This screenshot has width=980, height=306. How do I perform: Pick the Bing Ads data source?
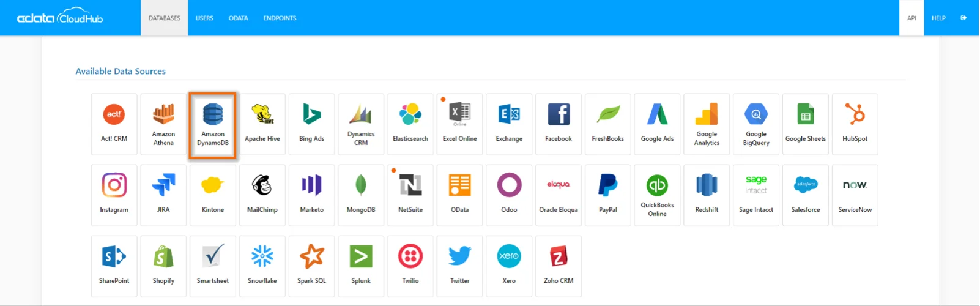(x=312, y=124)
